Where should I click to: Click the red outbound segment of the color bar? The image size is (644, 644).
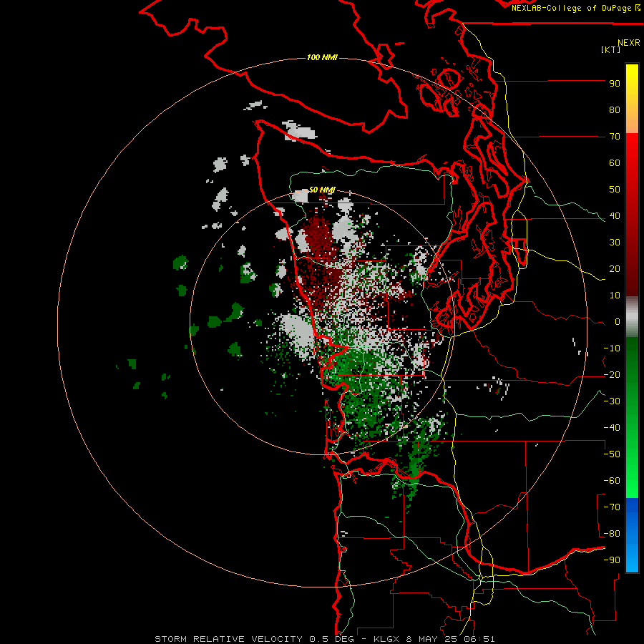point(632,215)
